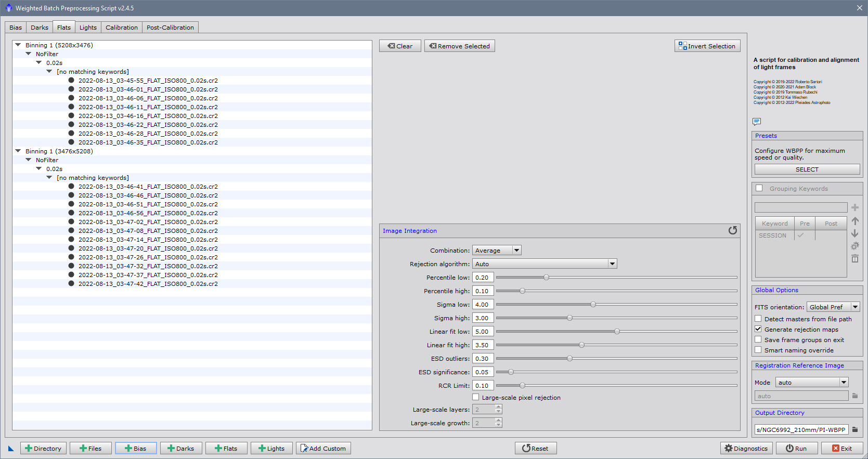Viewport: 868px width, 459px height.
Task: Add a grouping keyword with plus icon
Action: pyautogui.click(x=855, y=207)
